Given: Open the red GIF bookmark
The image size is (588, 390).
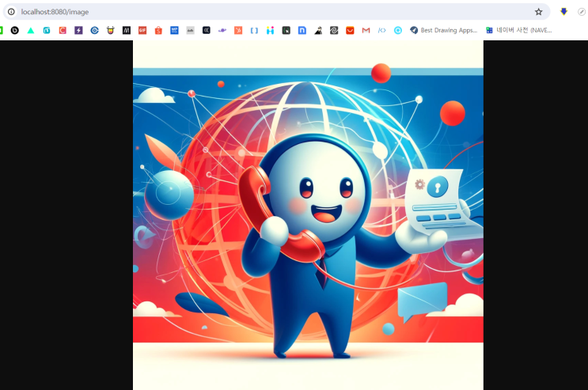Looking at the screenshot, I should (x=142, y=30).
